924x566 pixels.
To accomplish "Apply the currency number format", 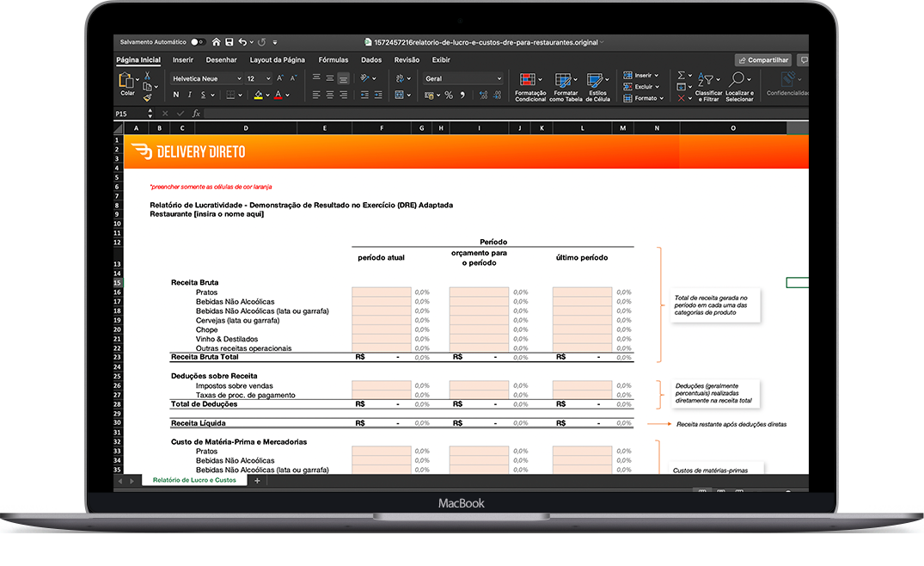I will [430, 95].
